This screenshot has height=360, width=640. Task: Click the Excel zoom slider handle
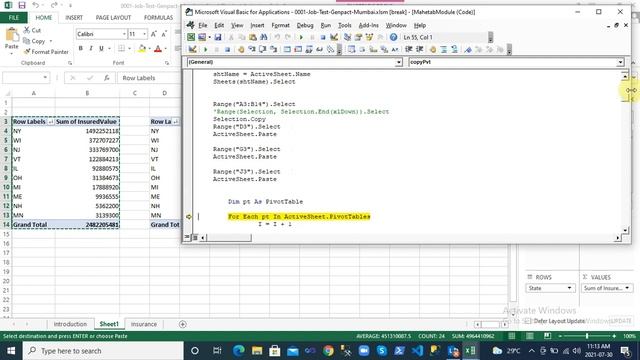point(587,336)
